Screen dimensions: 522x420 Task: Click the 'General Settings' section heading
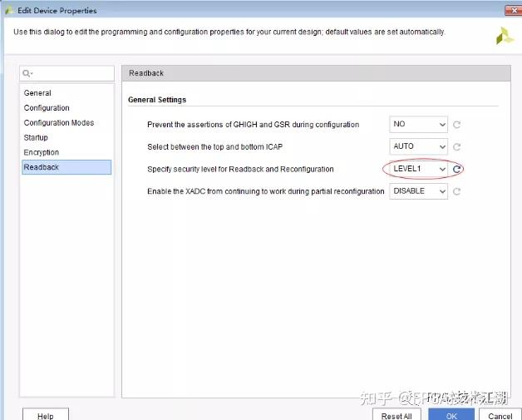(x=157, y=100)
